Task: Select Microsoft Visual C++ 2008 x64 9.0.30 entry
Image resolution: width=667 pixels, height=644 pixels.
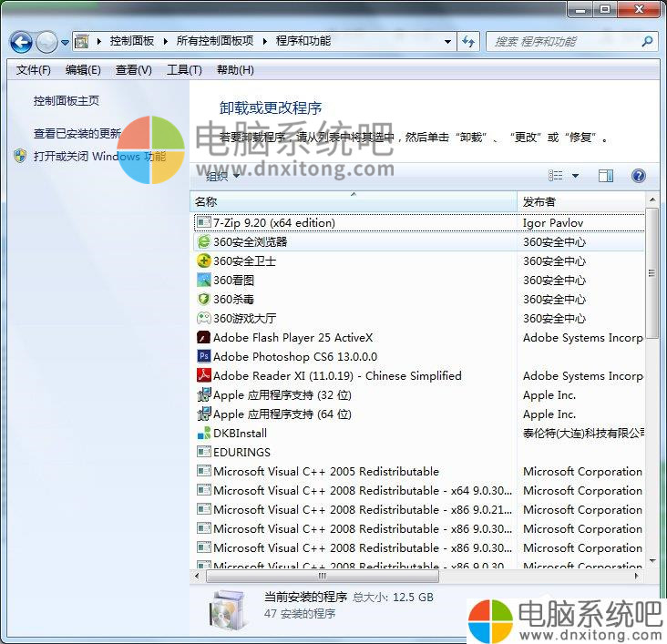Action: (419, 490)
